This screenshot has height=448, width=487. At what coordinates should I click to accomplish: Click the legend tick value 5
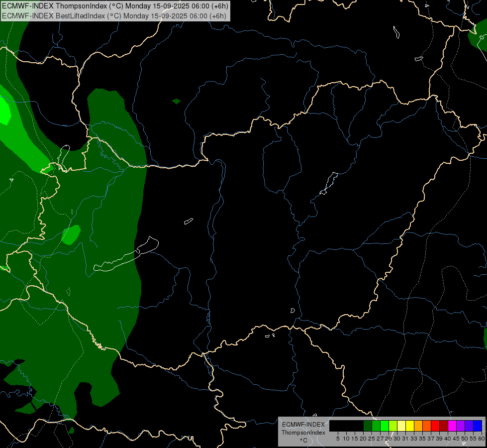pyautogui.click(x=338, y=439)
